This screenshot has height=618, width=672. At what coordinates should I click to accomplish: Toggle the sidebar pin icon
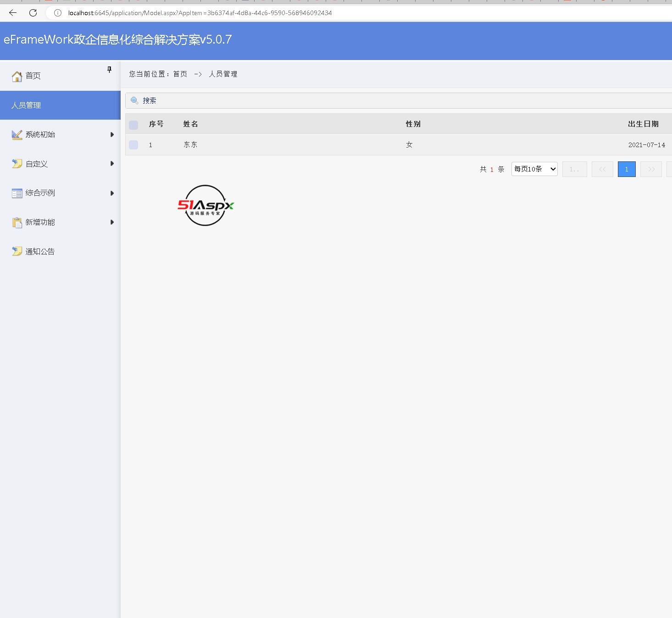(x=109, y=70)
